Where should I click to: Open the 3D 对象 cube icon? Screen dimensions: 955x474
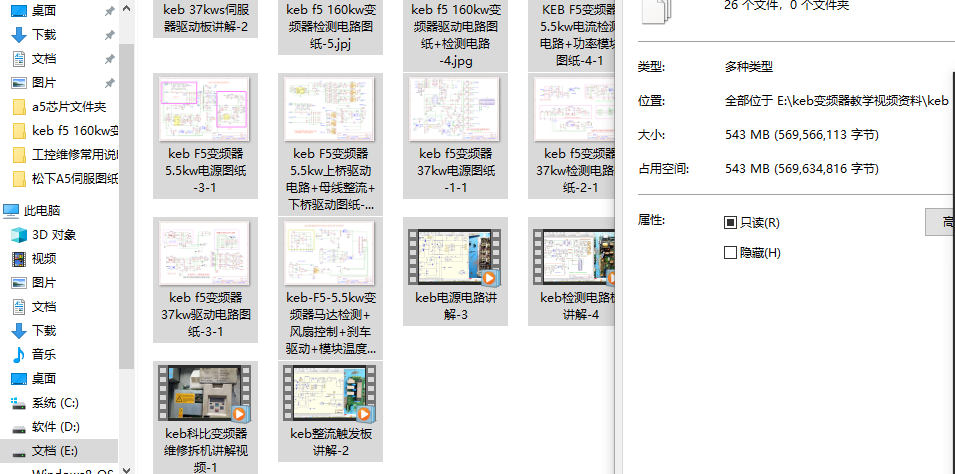[x=19, y=235]
